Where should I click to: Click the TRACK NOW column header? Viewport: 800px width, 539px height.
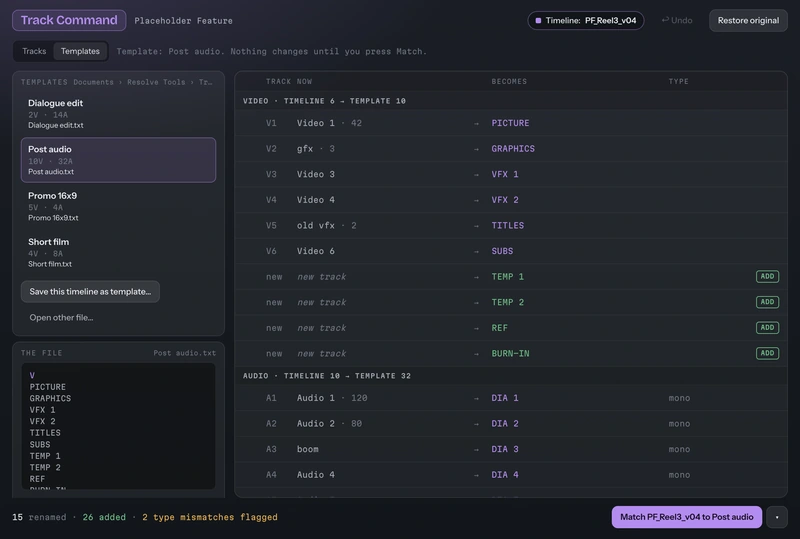(x=289, y=81)
